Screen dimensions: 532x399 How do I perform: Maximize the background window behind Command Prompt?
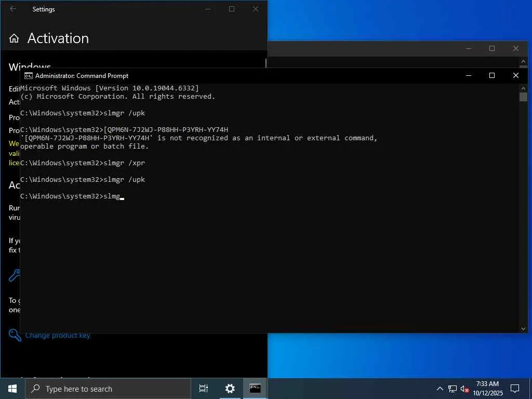tap(492, 48)
